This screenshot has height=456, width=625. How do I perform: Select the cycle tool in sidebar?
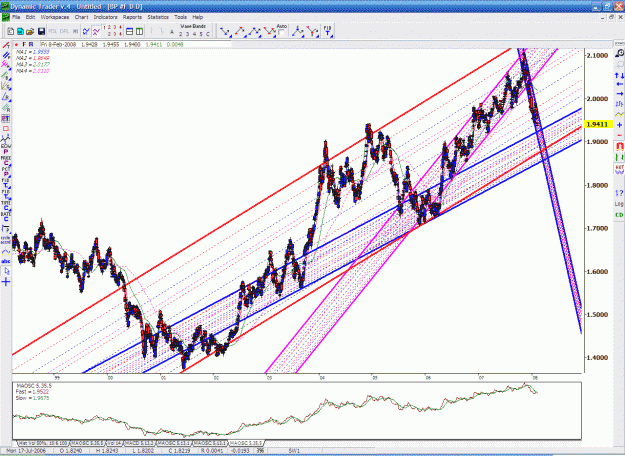click(6, 240)
